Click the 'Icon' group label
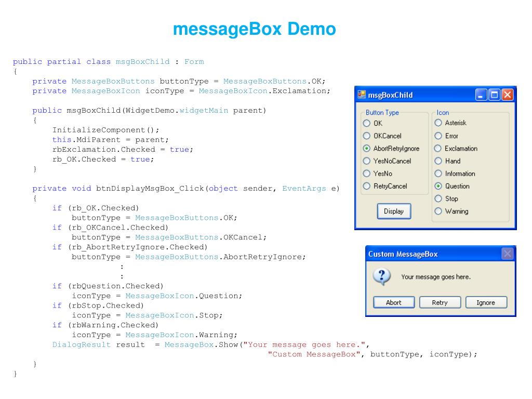This screenshot has width=532, height=399. coord(443,113)
